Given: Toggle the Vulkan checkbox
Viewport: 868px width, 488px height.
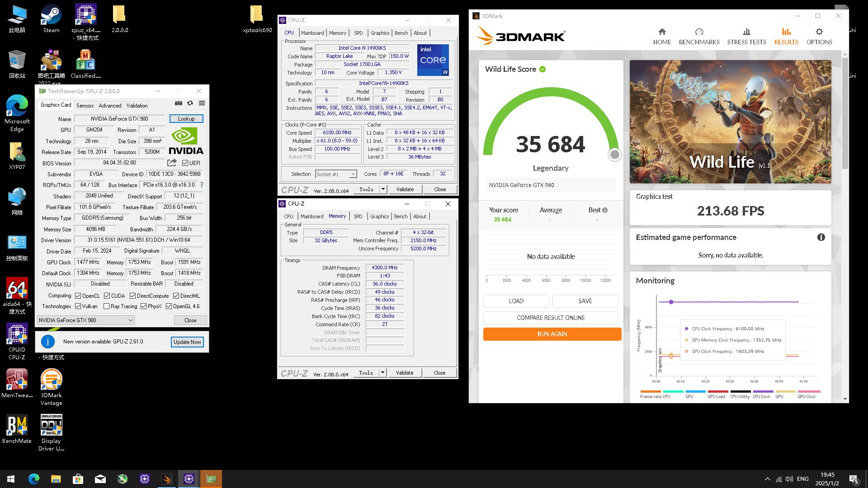Looking at the screenshot, I should pos(78,306).
